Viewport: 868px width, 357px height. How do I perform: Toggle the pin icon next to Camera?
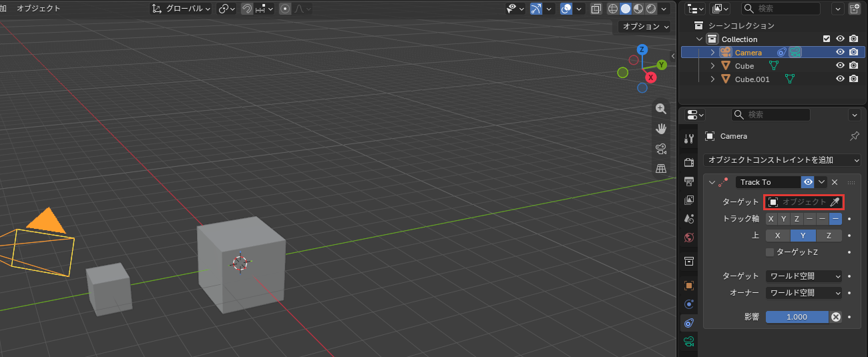pyautogui.click(x=854, y=136)
